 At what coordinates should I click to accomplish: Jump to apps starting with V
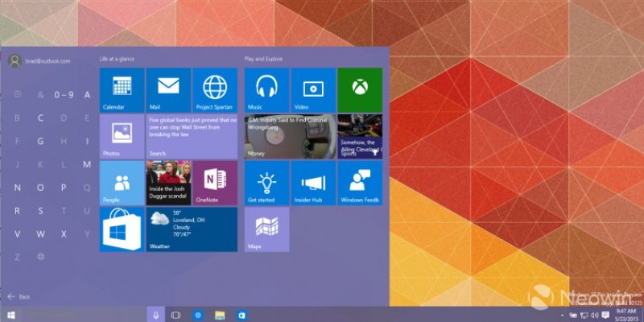tap(17, 234)
